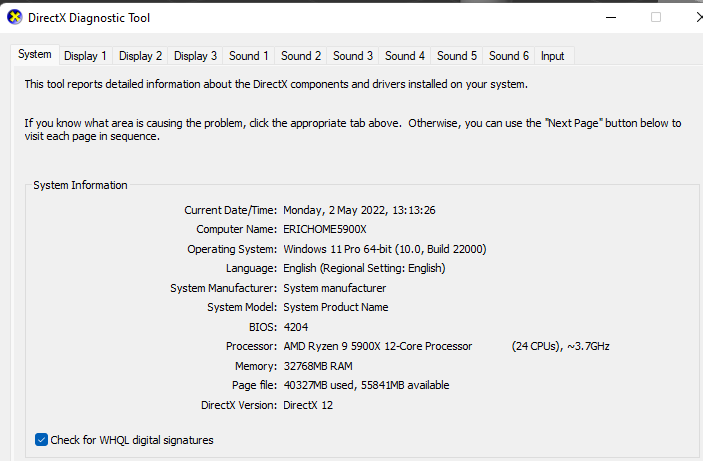Switch to the System tab

coord(35,55)
